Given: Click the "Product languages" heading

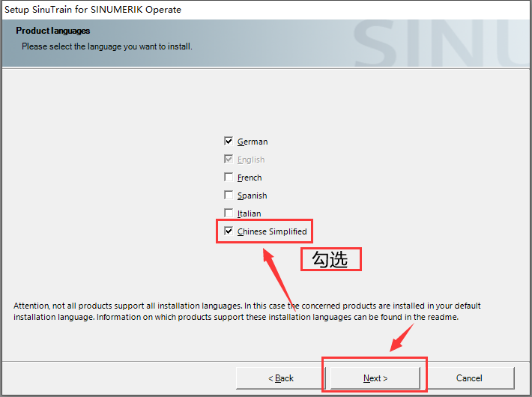Looking at the screenshot, I should point(53,31).
